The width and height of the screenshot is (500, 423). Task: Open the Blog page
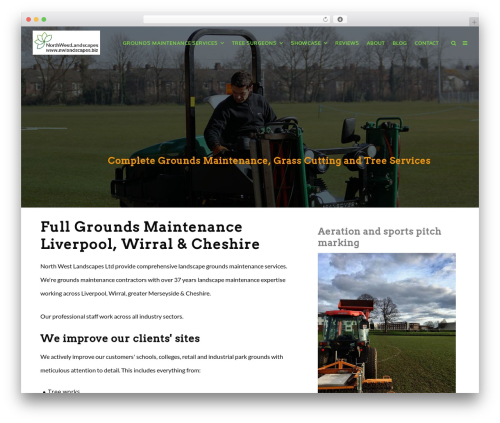399,43
